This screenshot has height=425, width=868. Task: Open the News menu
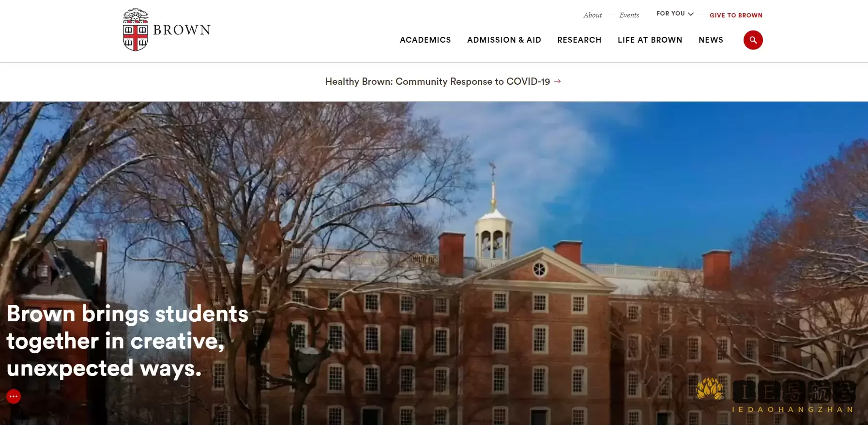(711, 40)
